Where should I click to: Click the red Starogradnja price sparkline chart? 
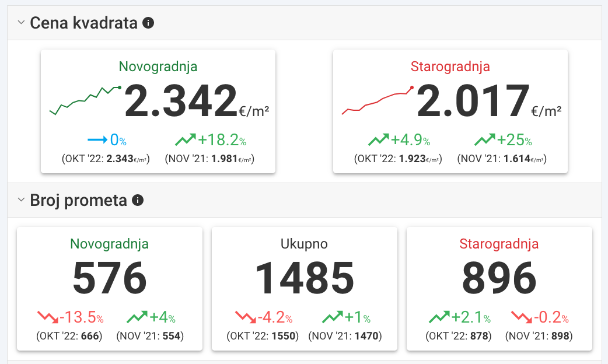pos(378,100)
